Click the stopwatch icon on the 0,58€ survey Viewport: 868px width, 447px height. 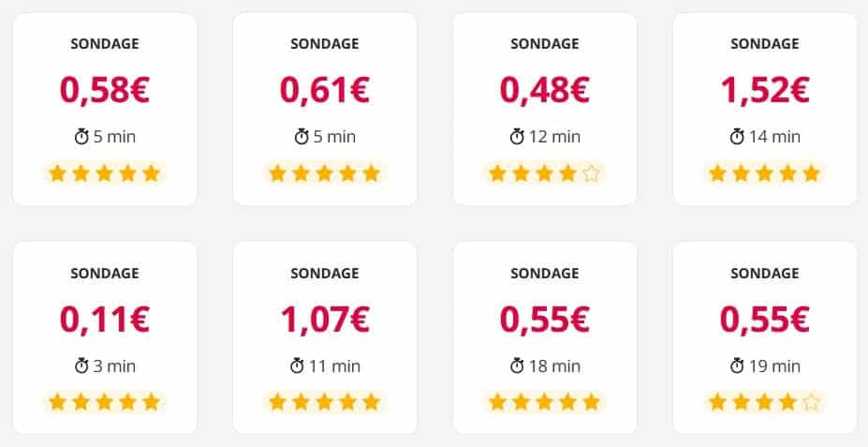click(81, 137)
